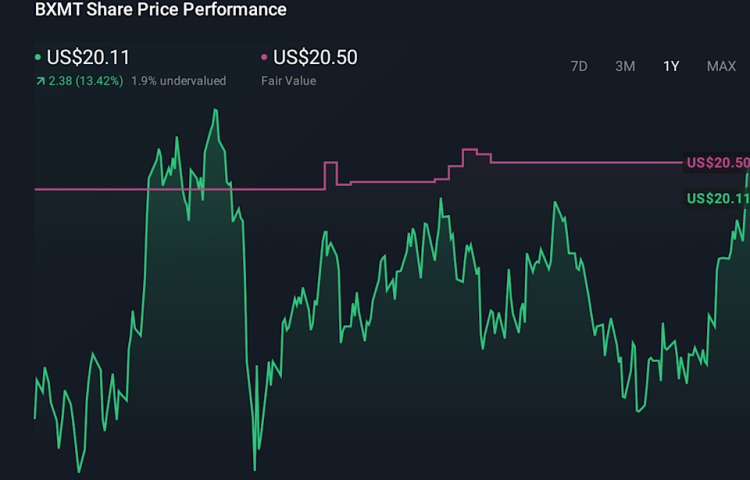Click the green line's right-edge endpoint
750x480 pixels.
tap(747, 174)
